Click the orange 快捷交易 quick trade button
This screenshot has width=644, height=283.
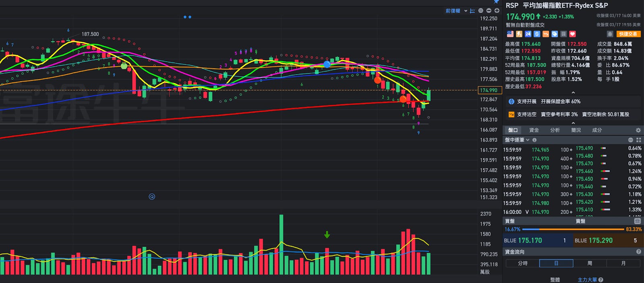pyautogui.click(x=628, y=34)
